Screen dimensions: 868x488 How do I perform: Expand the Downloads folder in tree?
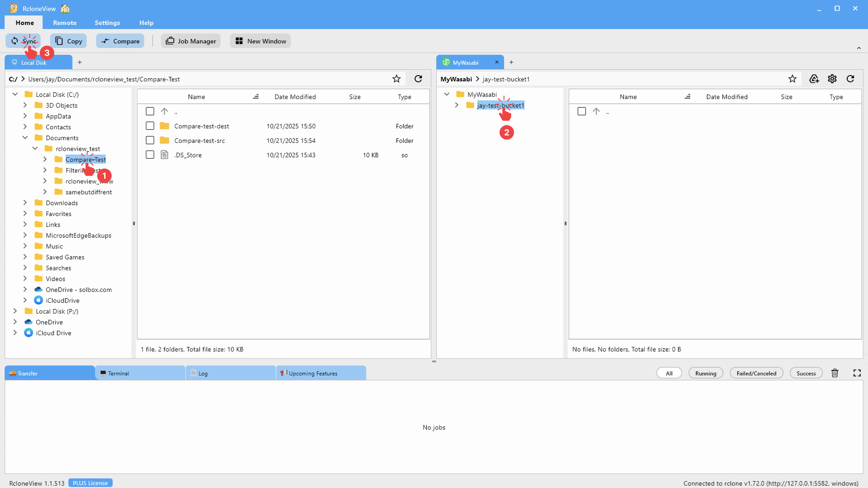click(25, 203)
